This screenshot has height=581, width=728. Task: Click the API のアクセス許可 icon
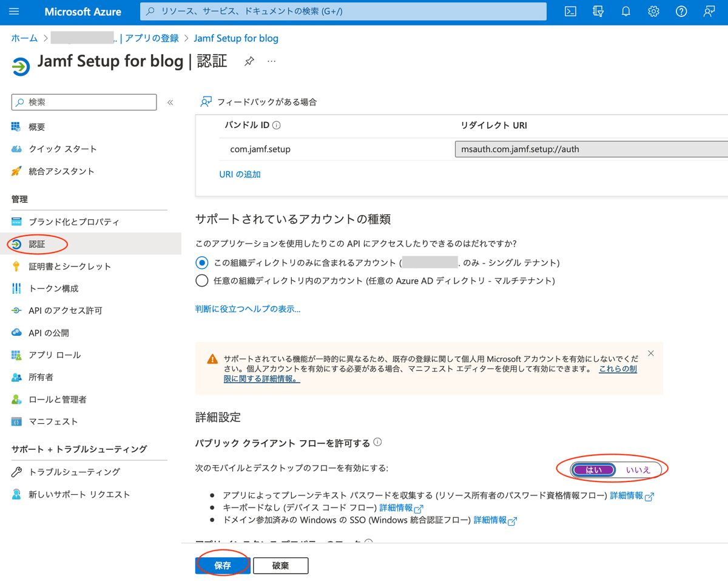pos(16,310)
